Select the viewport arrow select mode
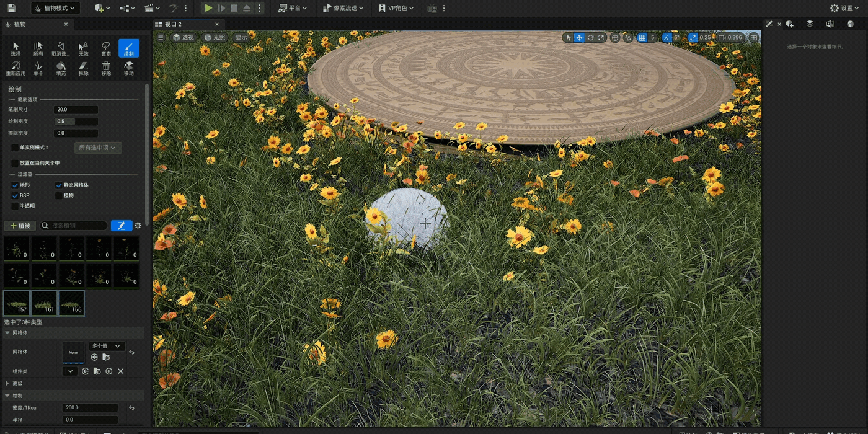 coord(568,38)
